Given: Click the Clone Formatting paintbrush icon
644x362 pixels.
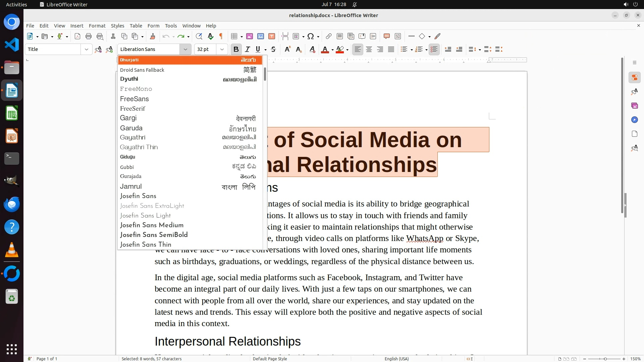Looking at the screenshot, I should (x=153, y=36).
